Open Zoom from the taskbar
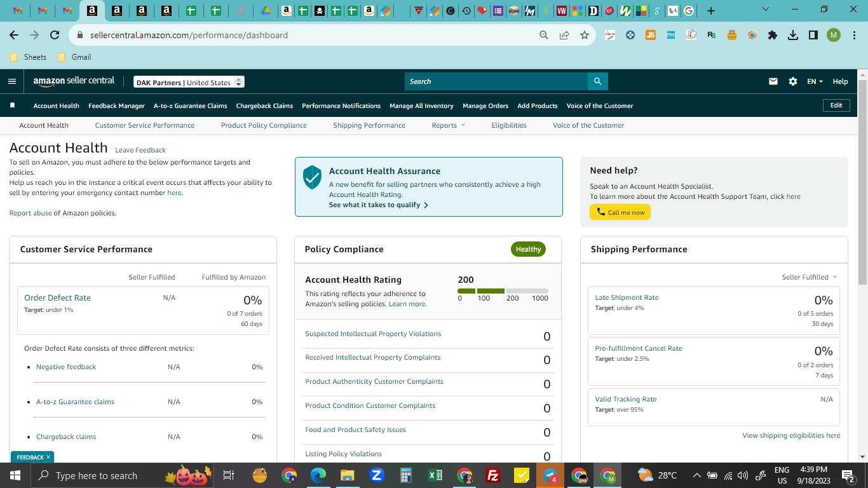Screen dimensions: 868x488 pos(376,475)
